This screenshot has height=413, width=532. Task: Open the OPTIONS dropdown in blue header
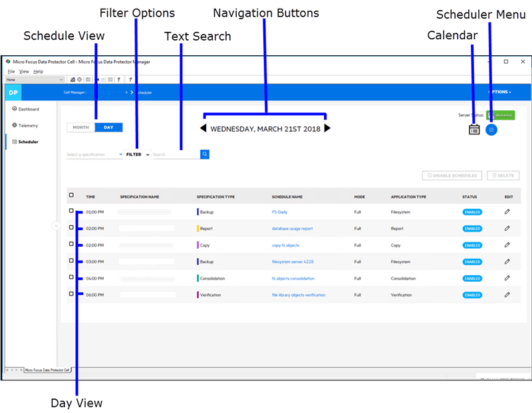pos(500,92)
